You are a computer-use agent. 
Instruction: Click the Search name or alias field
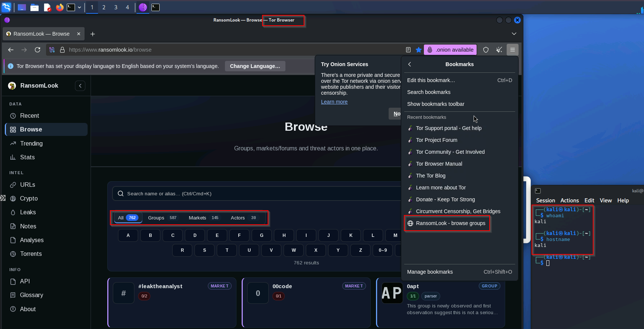[x=256, y=193]
